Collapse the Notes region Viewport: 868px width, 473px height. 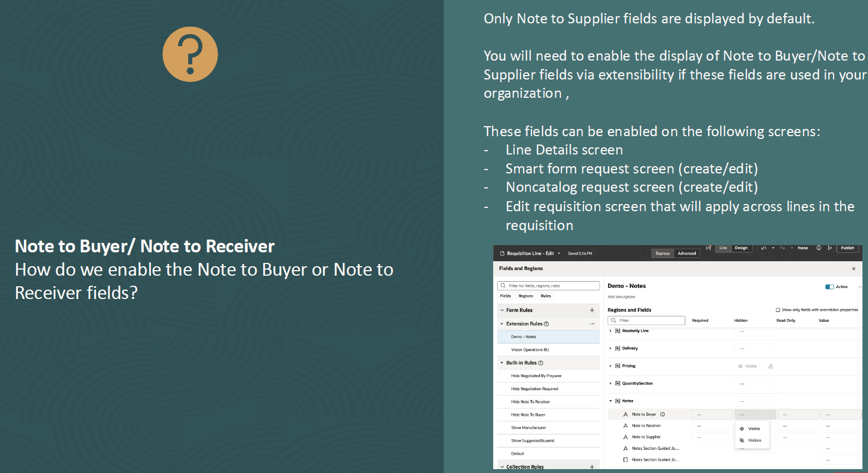pos(610,401)
